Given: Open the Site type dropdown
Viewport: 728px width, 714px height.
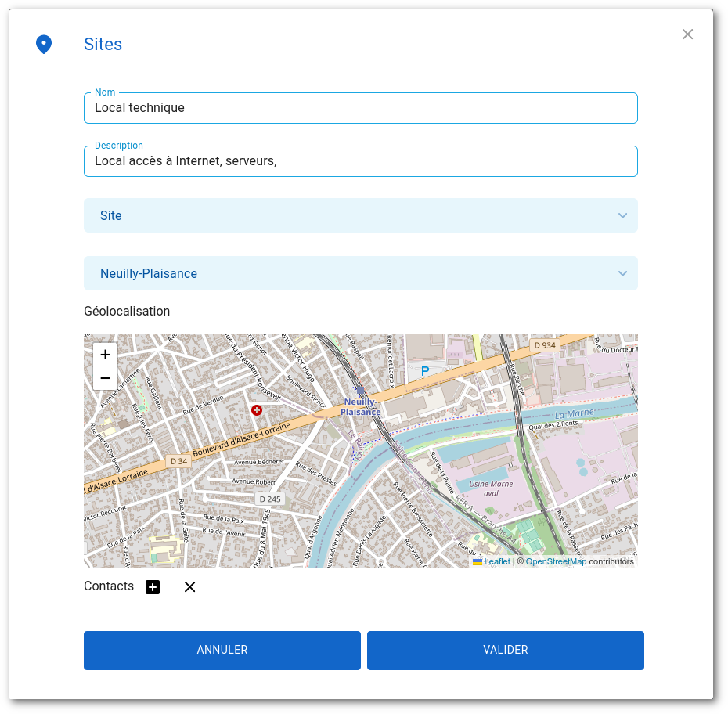Looking at the screenshot, I should (x=360, y=215).
